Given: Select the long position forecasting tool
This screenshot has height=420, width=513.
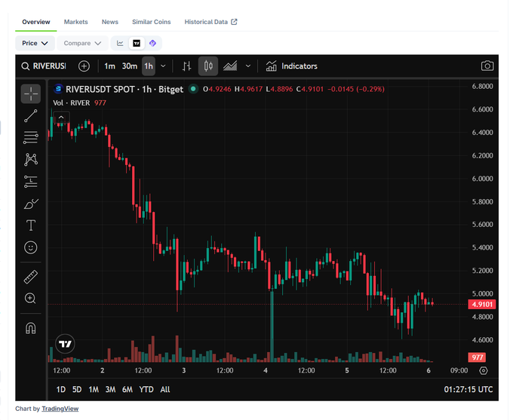Looking at the screenshot, I should tap(31, 182).
